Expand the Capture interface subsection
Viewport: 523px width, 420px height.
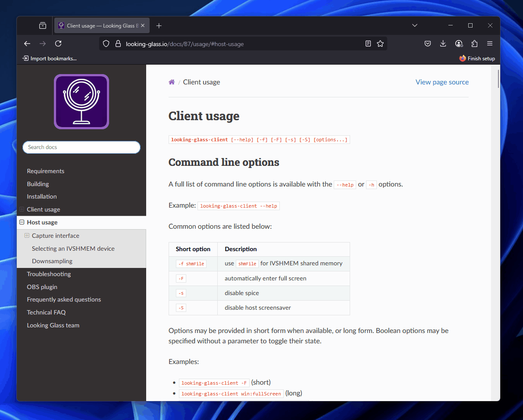pyautogui.click(x=27, y=236)
